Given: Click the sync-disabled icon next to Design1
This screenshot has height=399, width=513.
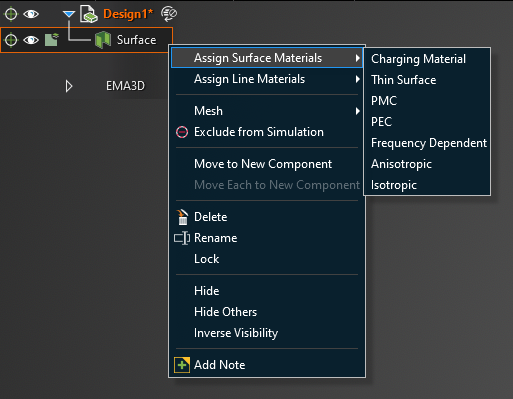Looking at the screenshot, I should pos(169,14).
